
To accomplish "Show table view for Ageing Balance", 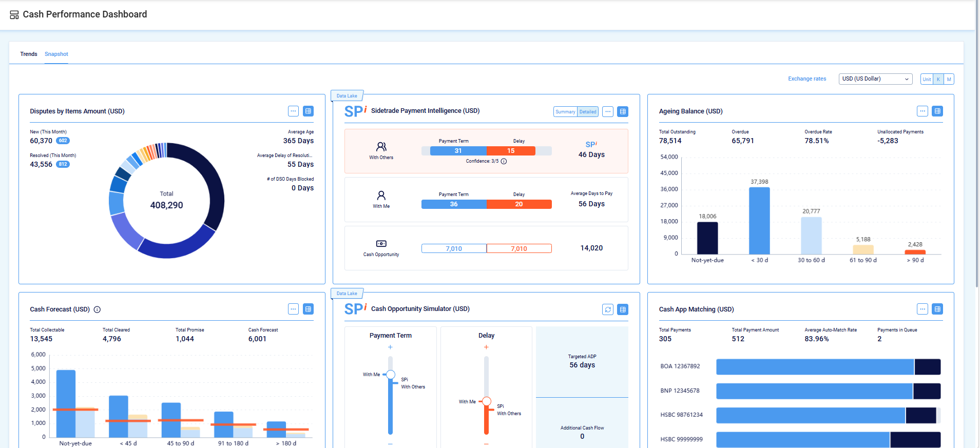I will coord(937,111).
